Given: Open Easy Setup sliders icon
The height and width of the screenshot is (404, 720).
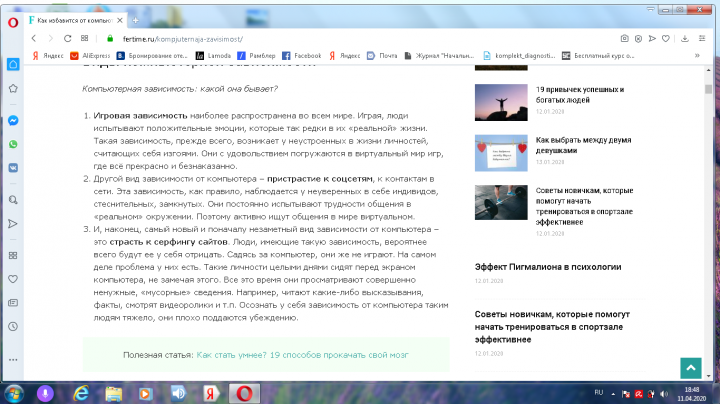Looking at the screenshot, I should click(x=702, y=39).
